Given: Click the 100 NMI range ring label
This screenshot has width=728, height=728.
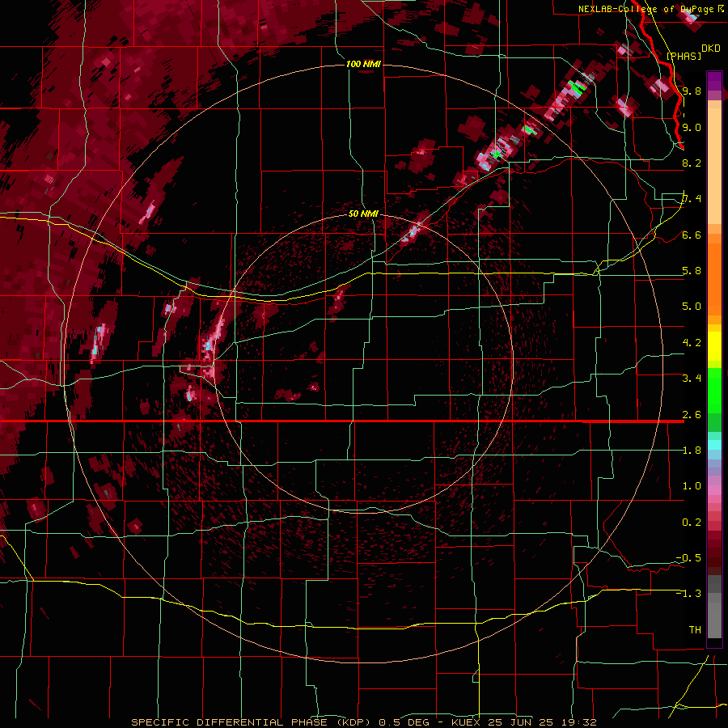Looking at the screenshot, I should (363, 64).
